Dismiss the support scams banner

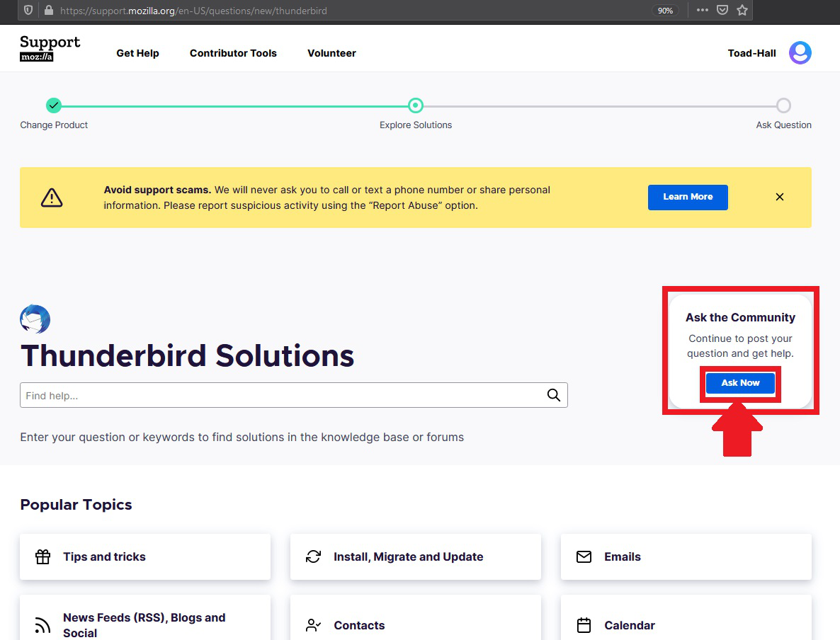tap(780, 197)
